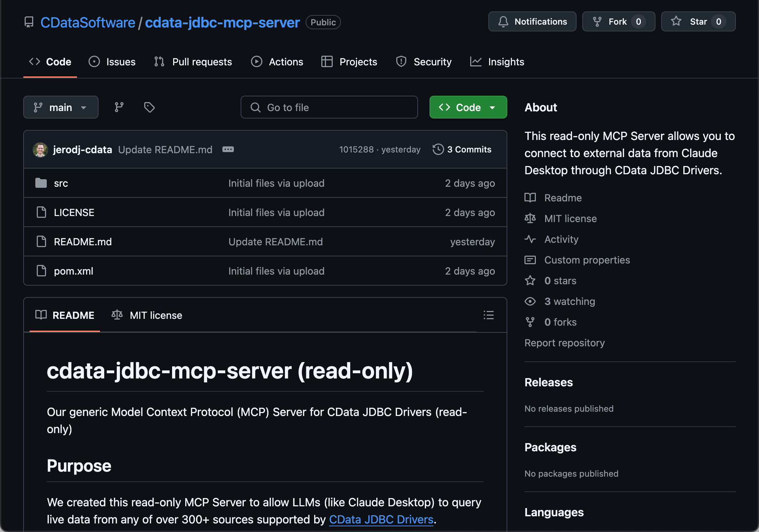The image size is (759, 532).
Task: Click Report repository link
Action: coord(564,343)
